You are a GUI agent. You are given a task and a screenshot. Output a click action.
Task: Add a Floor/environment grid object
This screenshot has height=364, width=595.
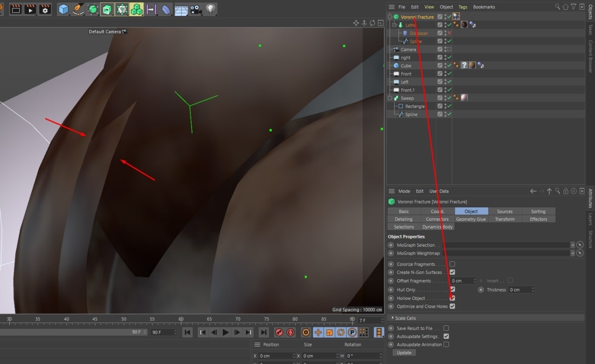(x=181, y=9)
